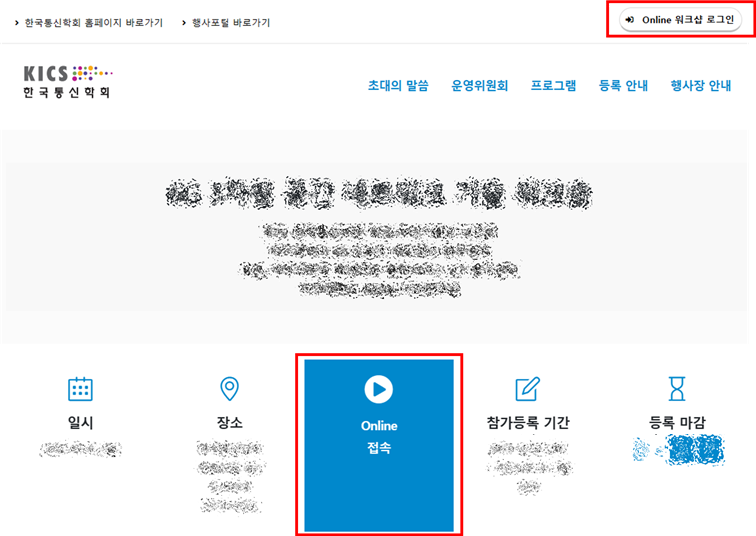Click the pencil edit icon above 참가등록 기간
Viewport: 756px width, 536px height.
527,389
